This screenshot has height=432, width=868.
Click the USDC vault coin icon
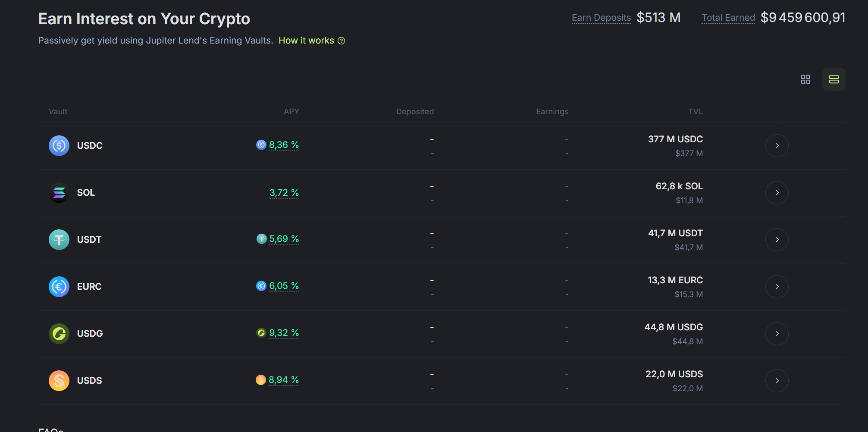point(59,146)
